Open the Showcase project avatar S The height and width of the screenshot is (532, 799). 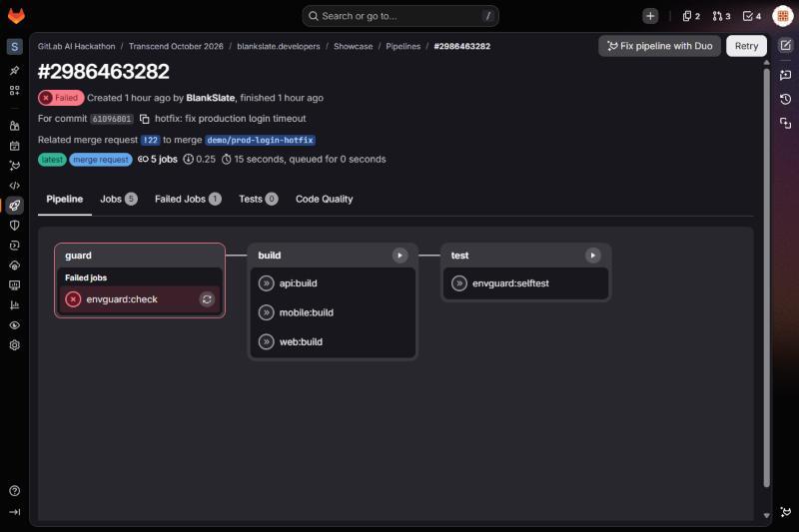coord(14,47)
